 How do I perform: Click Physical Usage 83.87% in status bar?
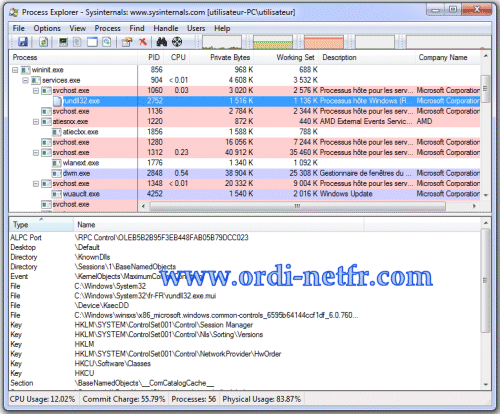pos(262,399)
